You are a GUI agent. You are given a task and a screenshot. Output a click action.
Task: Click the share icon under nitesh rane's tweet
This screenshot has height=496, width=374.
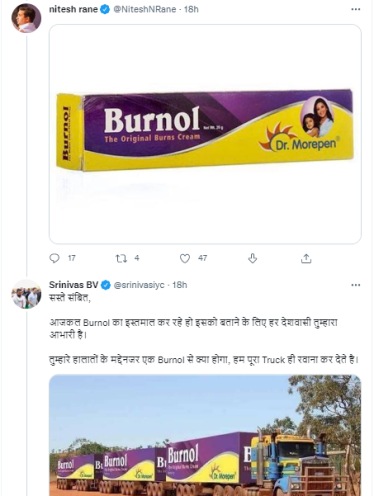tap(306, 258)
